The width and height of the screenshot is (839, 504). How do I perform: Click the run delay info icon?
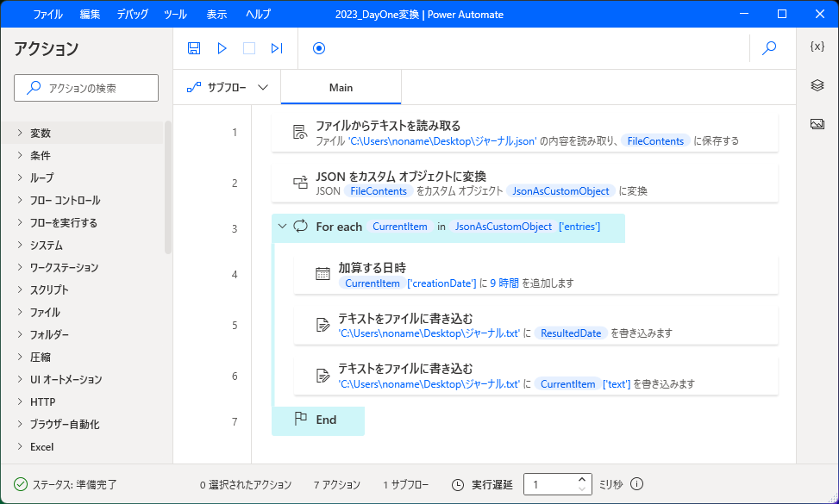point(636,484)
